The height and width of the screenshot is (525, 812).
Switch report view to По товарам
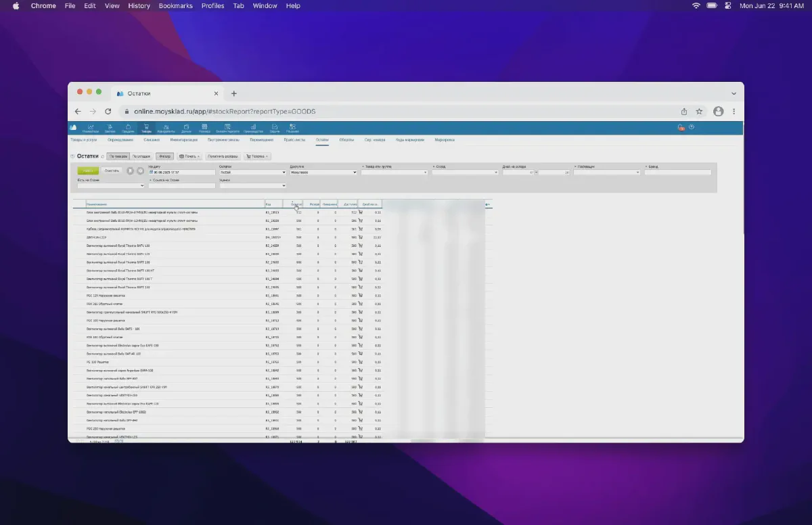118,156
